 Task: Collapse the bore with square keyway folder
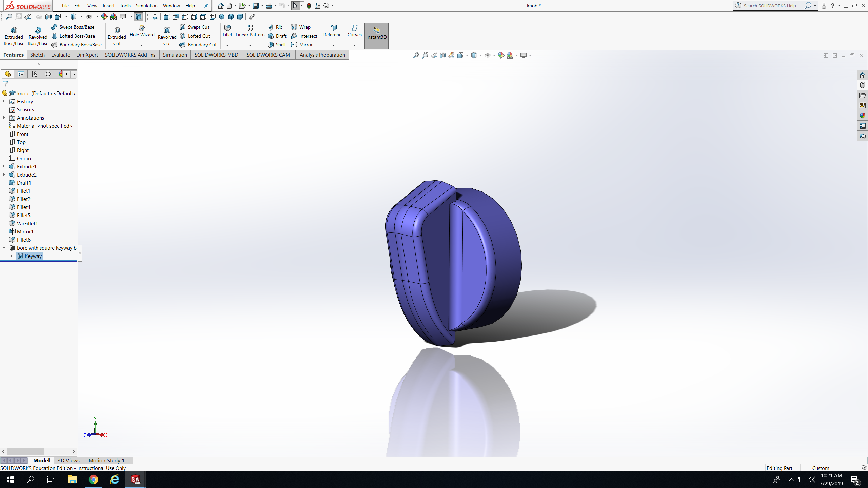(x=4, y=248)
